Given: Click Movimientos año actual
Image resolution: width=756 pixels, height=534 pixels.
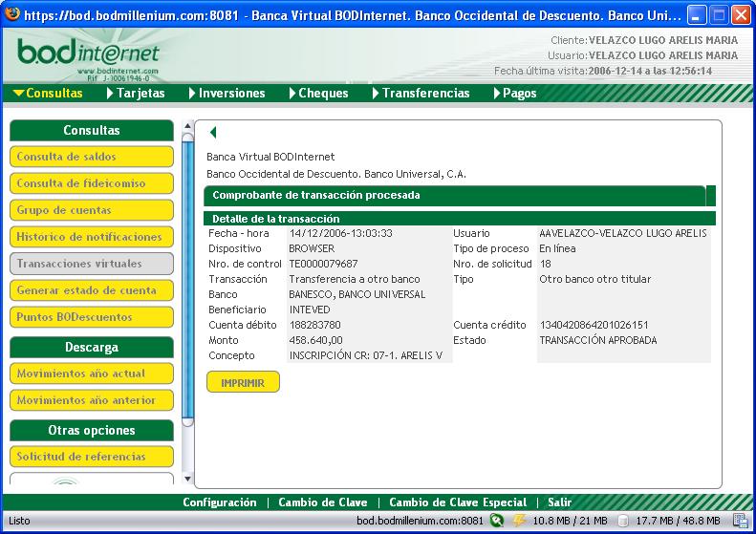Looking at the screenshot, I should coord(92,374).
